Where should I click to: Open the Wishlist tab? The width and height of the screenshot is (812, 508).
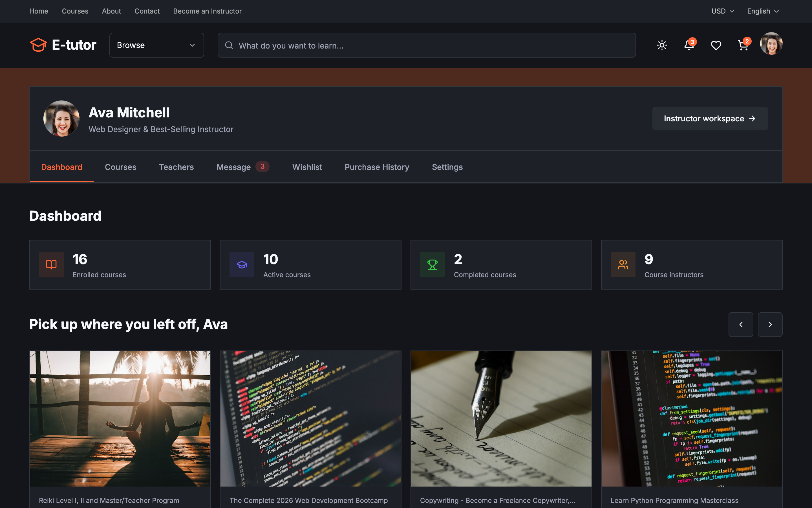[x=307, y=167]
